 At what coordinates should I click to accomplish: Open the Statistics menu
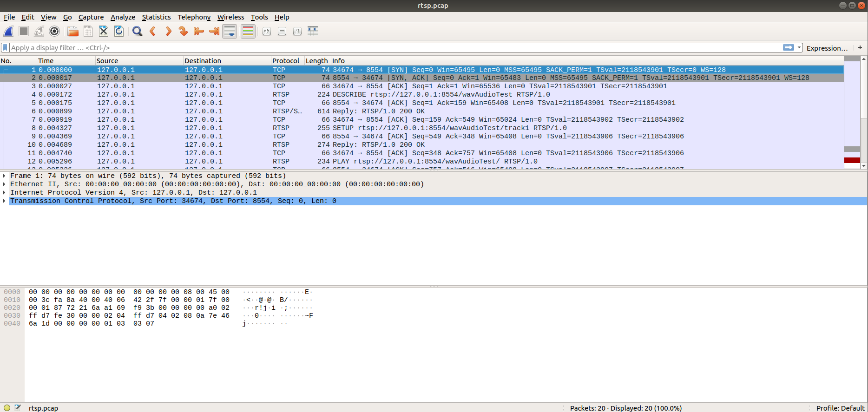(x=156, y=17)
